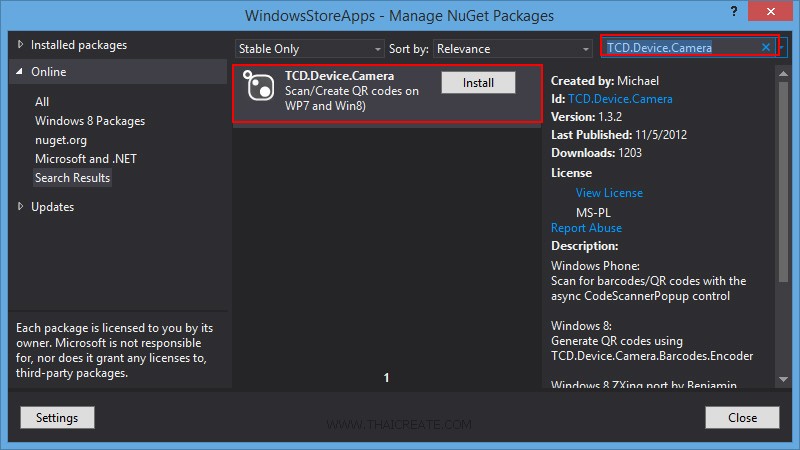Close the Manage NuGet Packages window

[x=770, y=11]
